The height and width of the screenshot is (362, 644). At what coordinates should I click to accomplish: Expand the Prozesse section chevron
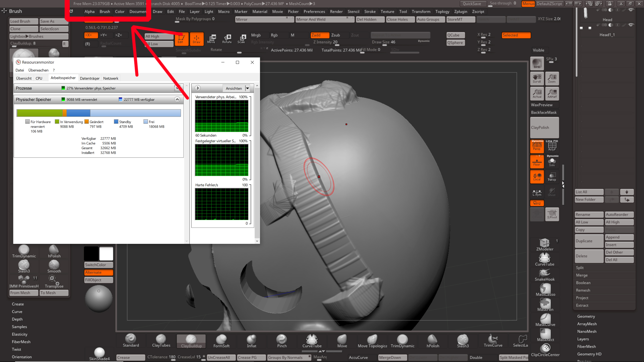177,88
